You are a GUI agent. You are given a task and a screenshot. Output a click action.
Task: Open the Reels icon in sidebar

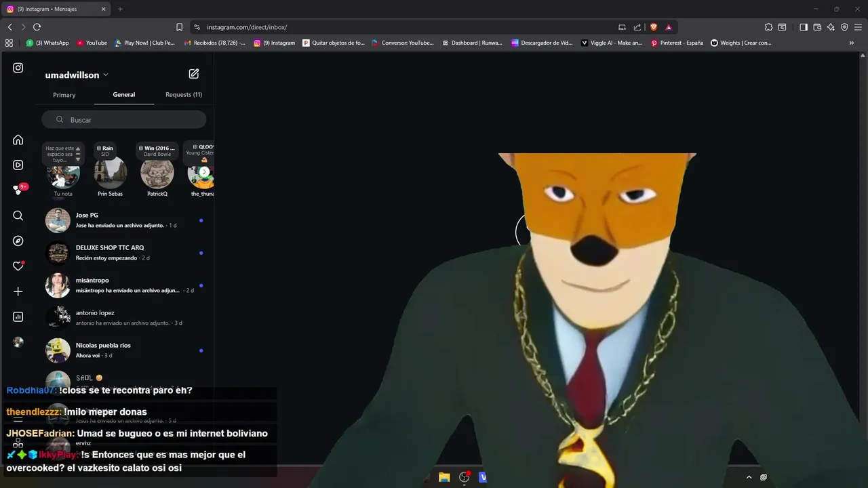pos(18,165)
